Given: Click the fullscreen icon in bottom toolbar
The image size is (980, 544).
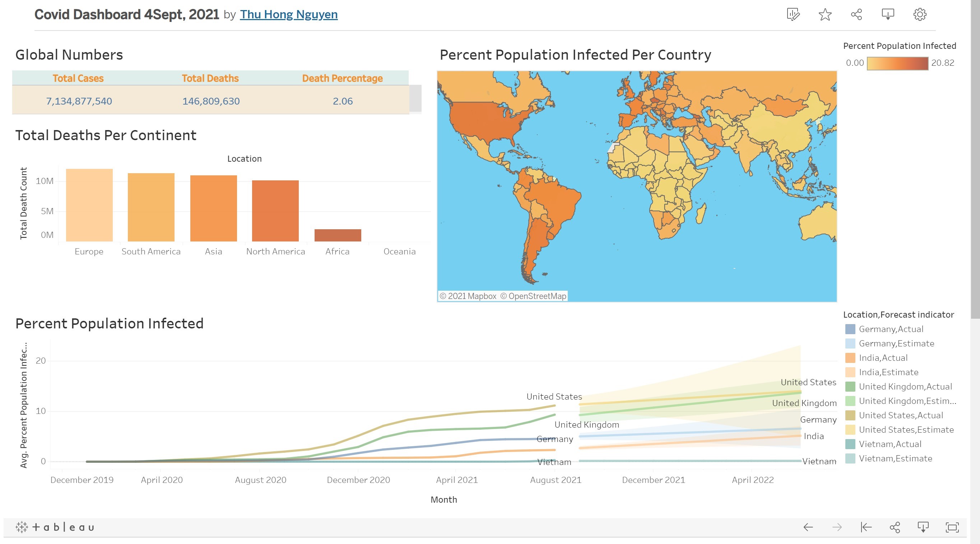Looking at the screenshot, I should (x=952, y=527).
